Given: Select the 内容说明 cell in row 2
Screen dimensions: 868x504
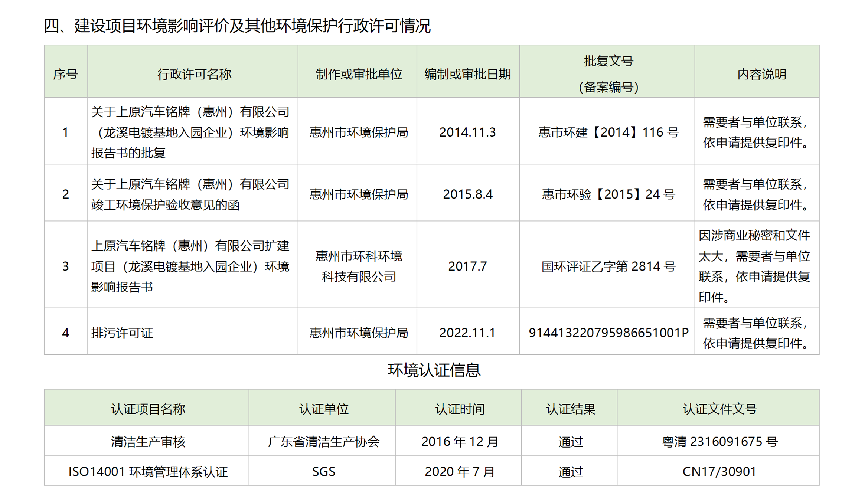Looking at the screenshot, I should click(757, 193).
